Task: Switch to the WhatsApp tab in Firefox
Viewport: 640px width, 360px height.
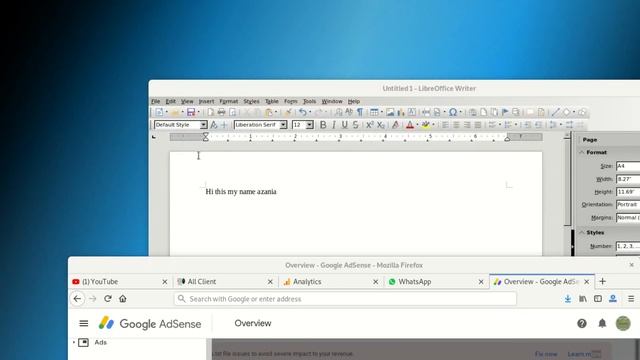Action: [x=436, y=282]
